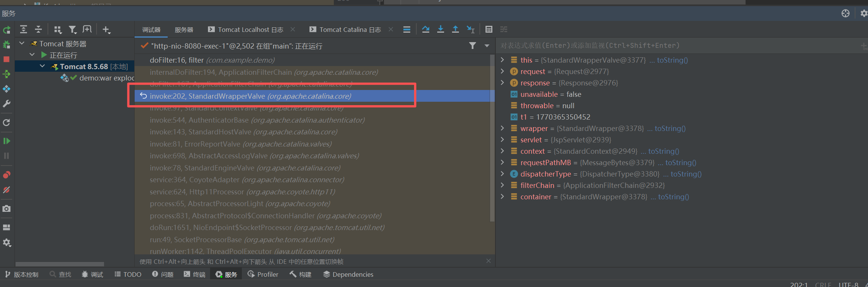Click the pause program icon
Screen dimensions: 868x287
click(6, 156)
